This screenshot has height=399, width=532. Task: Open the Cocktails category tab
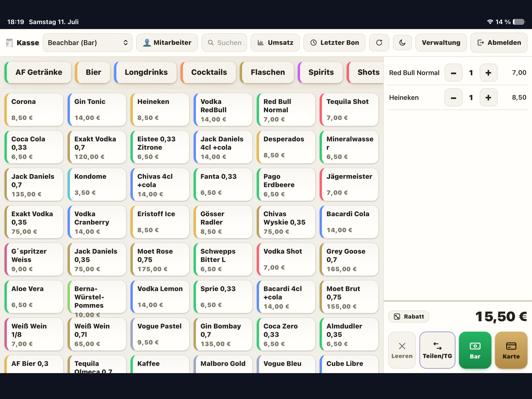208,72
